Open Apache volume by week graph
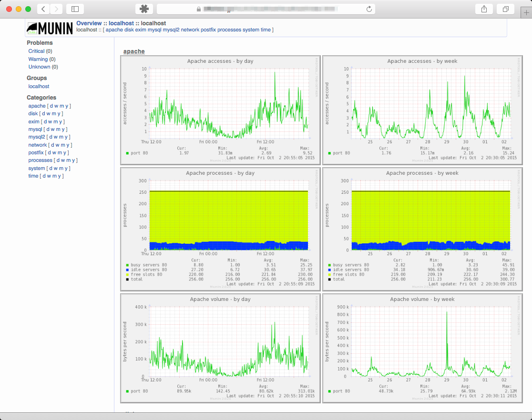The image size is (532, 420). pos(422,348)
